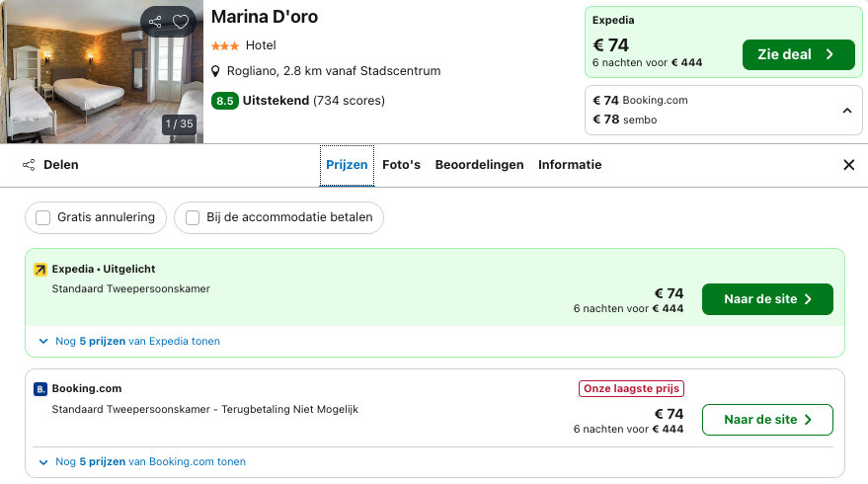The image size is (868, 484).
Task: Switch to the Prijzen tab
Action: coord(347,165)
